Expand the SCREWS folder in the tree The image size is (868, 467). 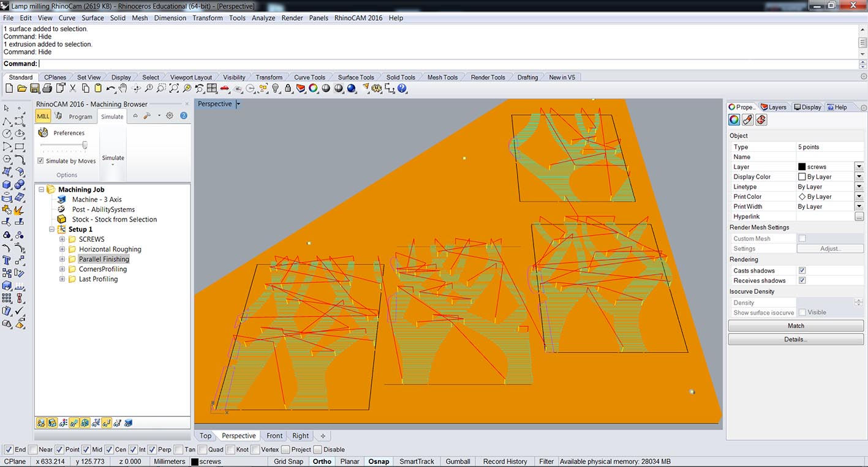(62, 239)
